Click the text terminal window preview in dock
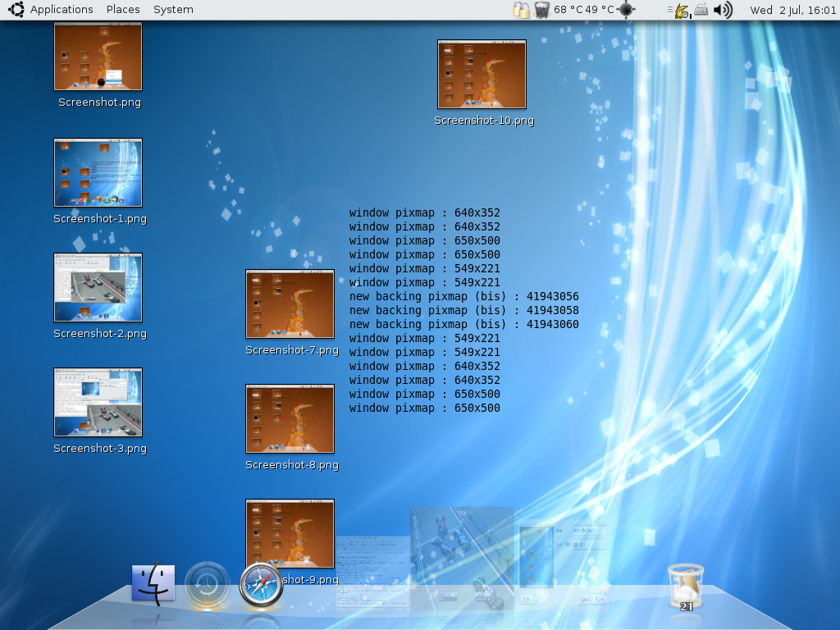This screenshot has height=630, width=840. pos(373,572)
